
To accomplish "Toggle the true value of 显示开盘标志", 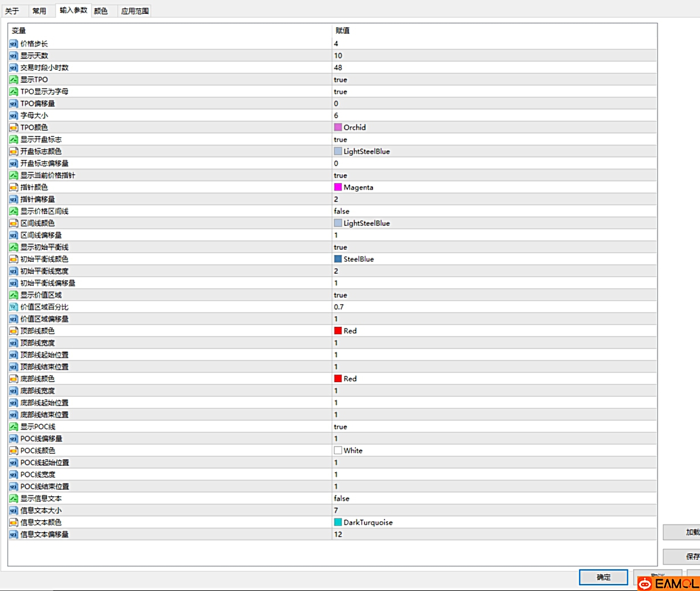I will click(x=340, y=140).
